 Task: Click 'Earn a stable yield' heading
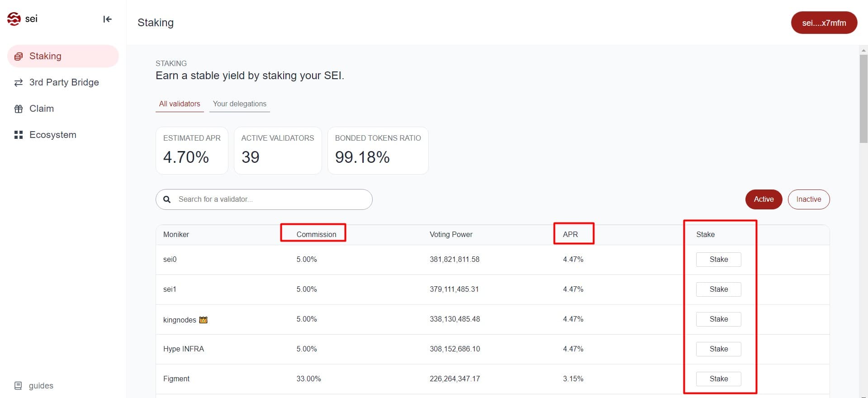tap(250, 76)
